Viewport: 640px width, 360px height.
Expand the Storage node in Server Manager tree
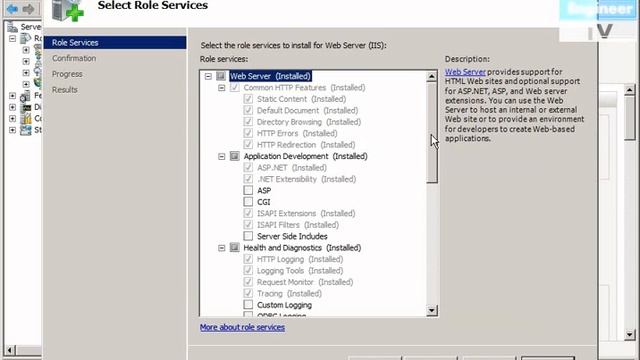(12, 130)
